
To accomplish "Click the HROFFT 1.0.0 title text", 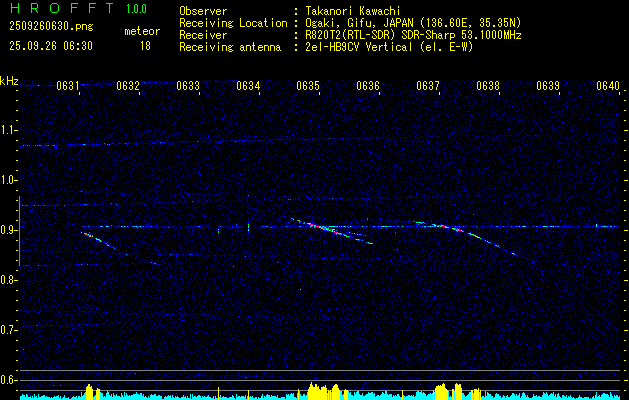I will tap(78, 8).
